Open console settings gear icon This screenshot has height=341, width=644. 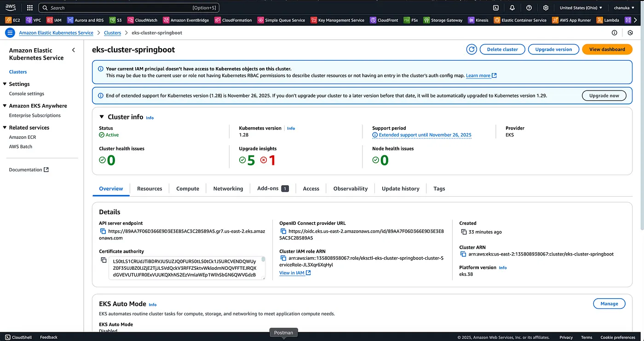pos(546,8)
